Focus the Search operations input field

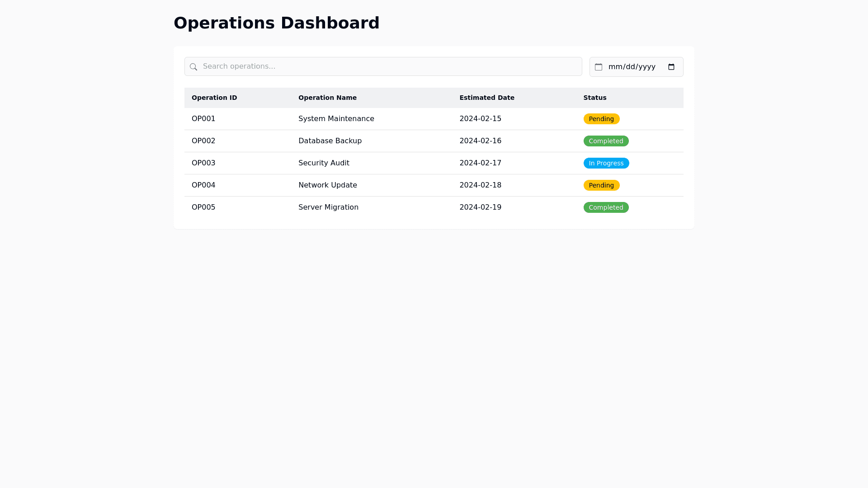point(389,66)
